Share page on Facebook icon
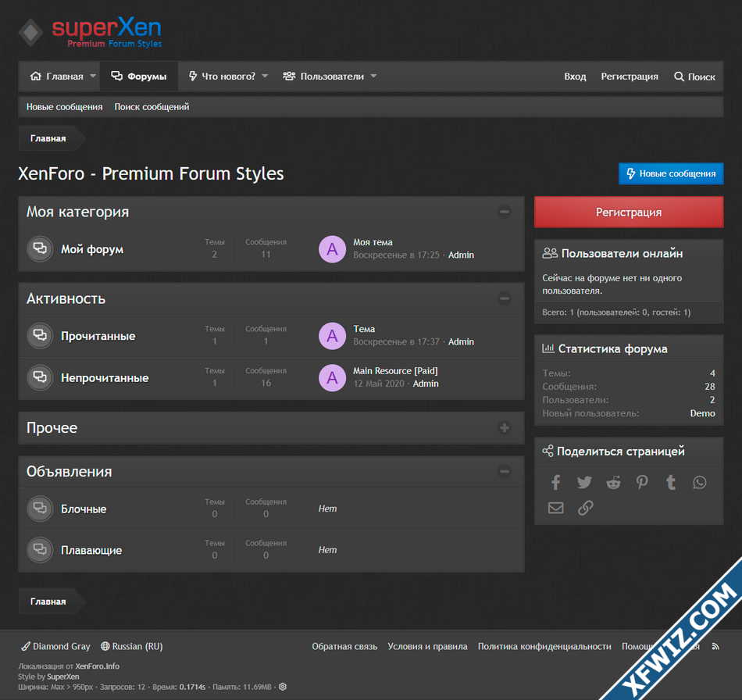Viewport: 742px width, 700px height. 555,482
